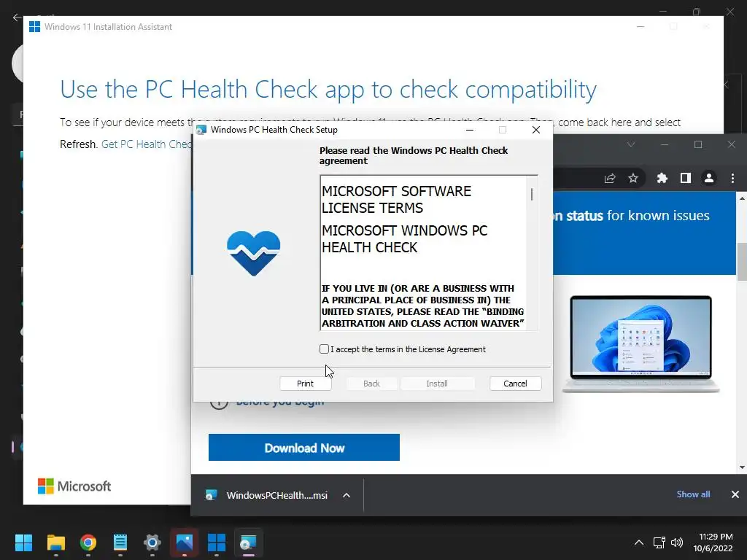The height and width of the screenshot is (560, 747).
Task: Click browser page scrollbar up arrow
Action: 742,198
